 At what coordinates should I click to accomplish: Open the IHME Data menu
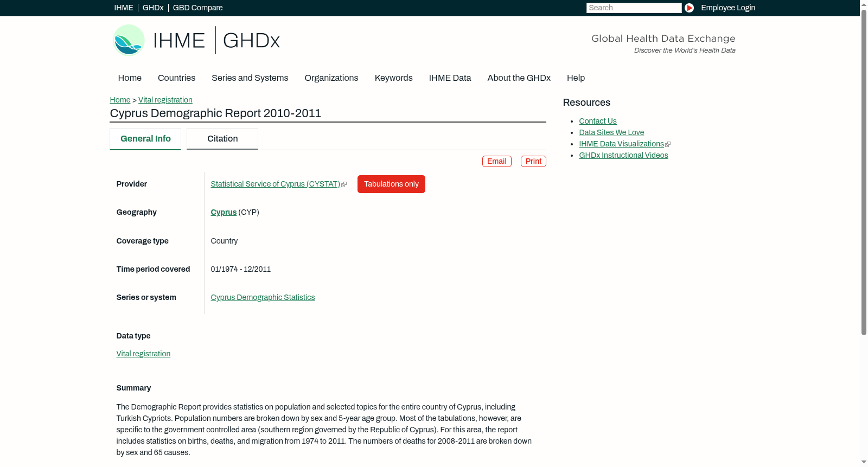tap(450, 78)
